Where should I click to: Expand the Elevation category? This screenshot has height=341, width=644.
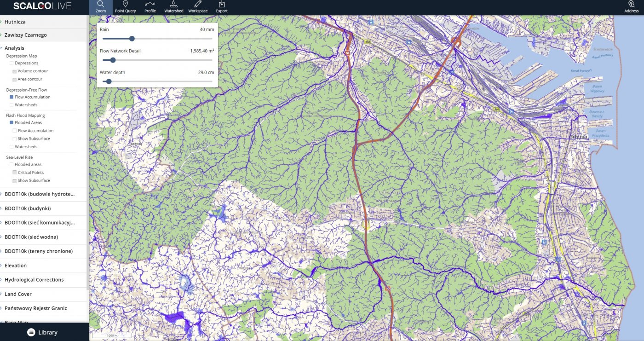44,266
